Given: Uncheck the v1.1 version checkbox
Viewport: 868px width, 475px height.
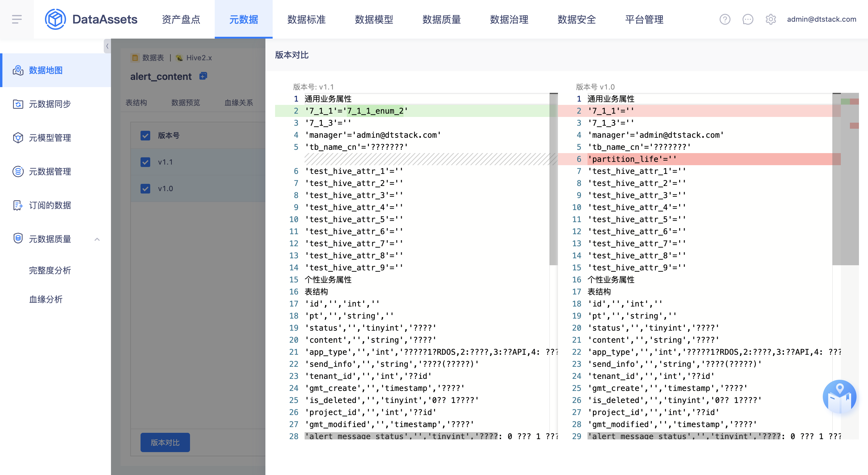Looking at the screenshot, I should (x=145, y=162).
